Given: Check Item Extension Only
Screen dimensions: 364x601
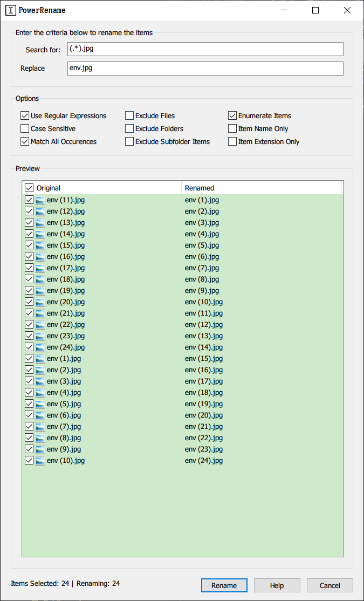Looking at the screenshot, I should click(232, 142).
